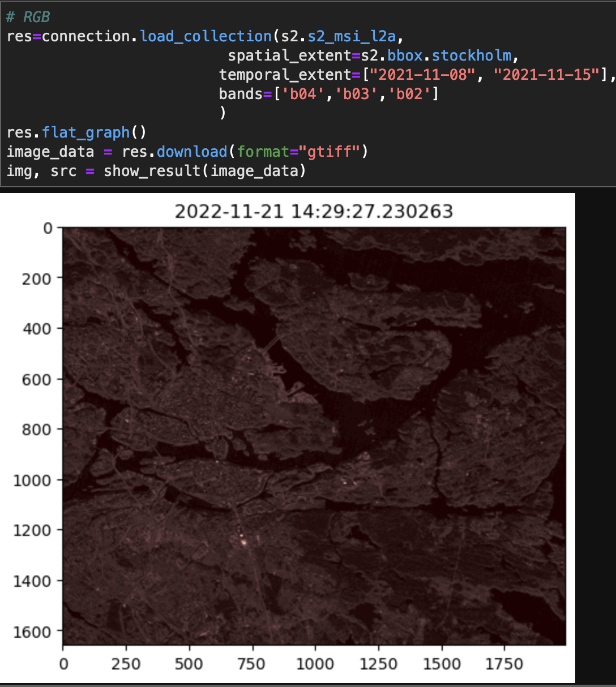Click 'load_collection' in the code cell
This screenshot has width=616, height=687.
[x=206, y=36]
